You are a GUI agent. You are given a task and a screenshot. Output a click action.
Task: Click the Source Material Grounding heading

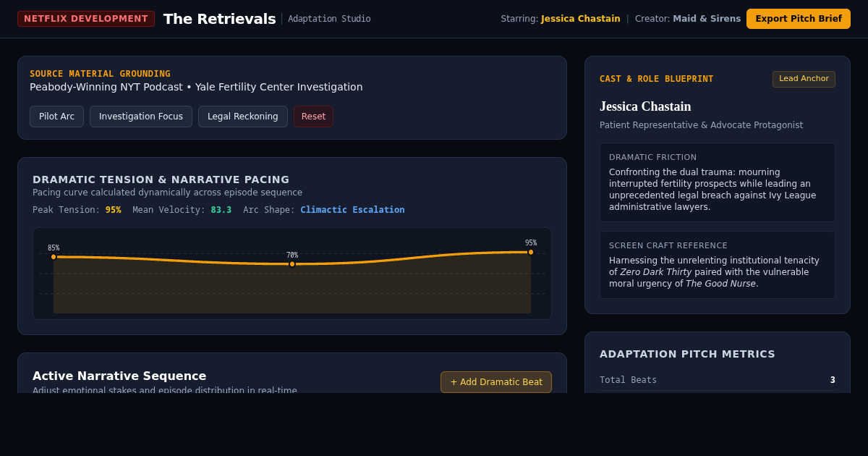(x=100, y=74)
